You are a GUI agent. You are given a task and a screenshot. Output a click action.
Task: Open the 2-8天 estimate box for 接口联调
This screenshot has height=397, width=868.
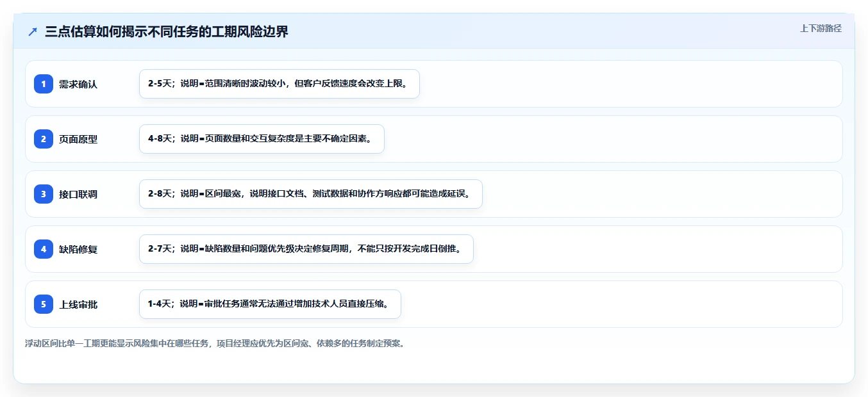[x=311, y=194]
